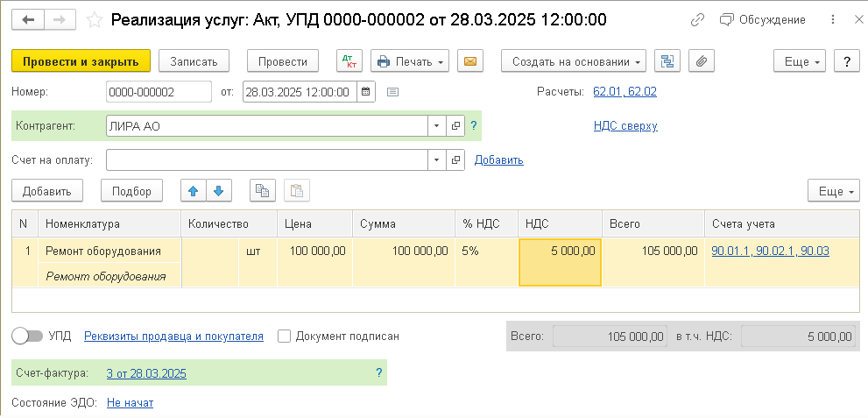Expand the Счет на оплату dropdown
Viewport: 868px width, 418px height.
(436, 160)
